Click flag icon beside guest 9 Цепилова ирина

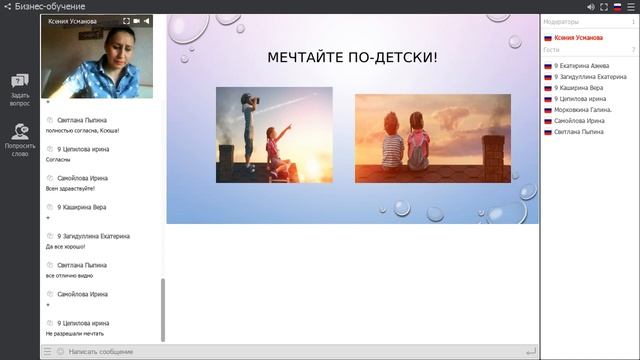coord(548,99)
